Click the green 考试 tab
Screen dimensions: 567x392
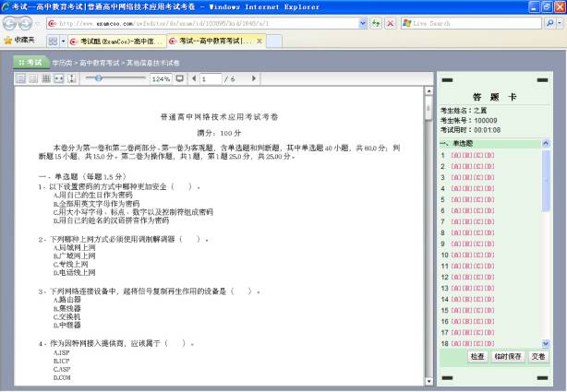[30, 62]
